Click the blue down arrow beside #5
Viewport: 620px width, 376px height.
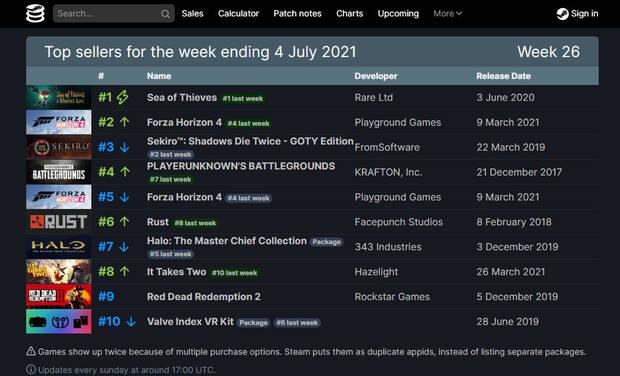(125, 197)
